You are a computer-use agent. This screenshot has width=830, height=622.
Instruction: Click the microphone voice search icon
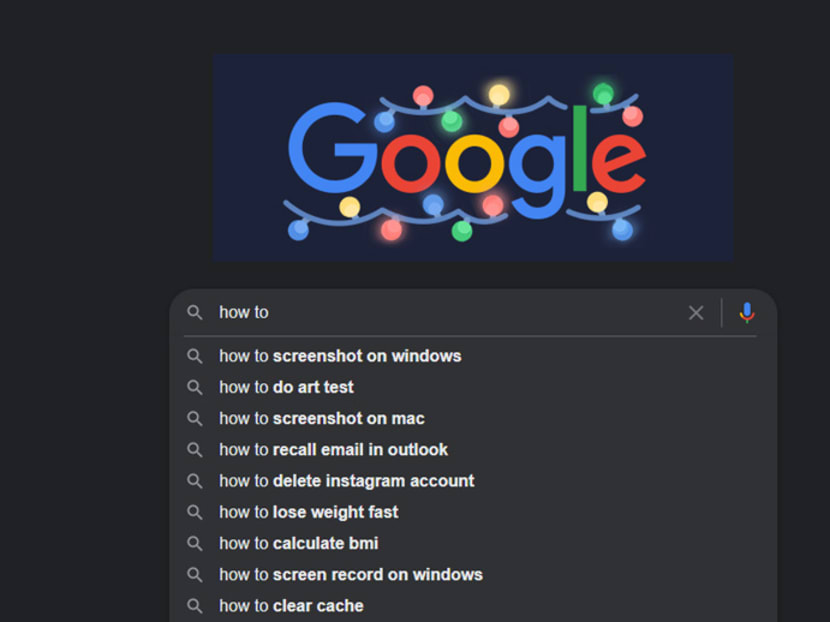tap(746, 313)
